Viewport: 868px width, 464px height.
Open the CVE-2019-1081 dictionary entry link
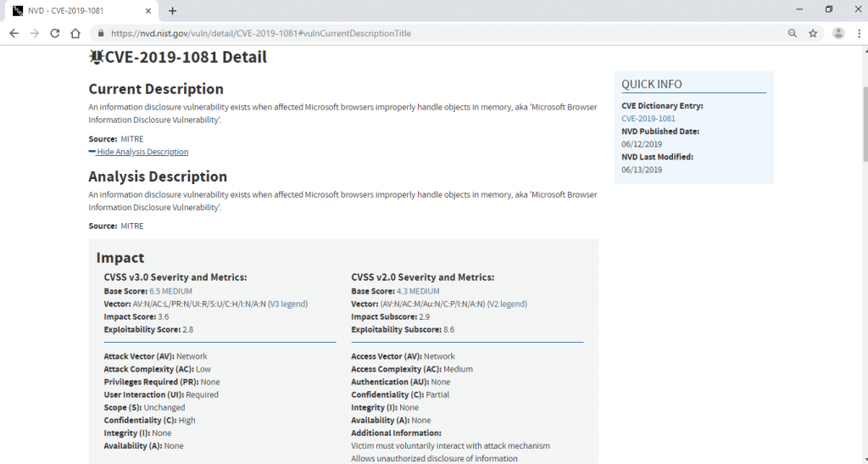(x=648, y=119)
